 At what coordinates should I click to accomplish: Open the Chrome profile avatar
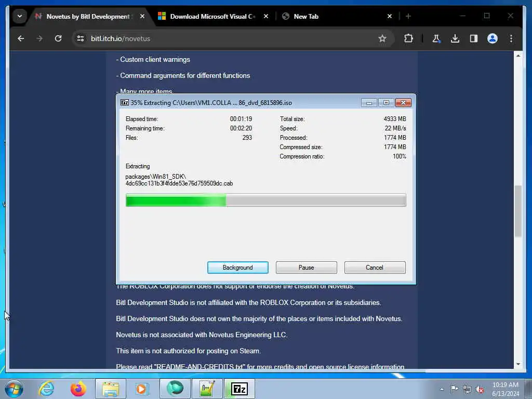point(493,38)
